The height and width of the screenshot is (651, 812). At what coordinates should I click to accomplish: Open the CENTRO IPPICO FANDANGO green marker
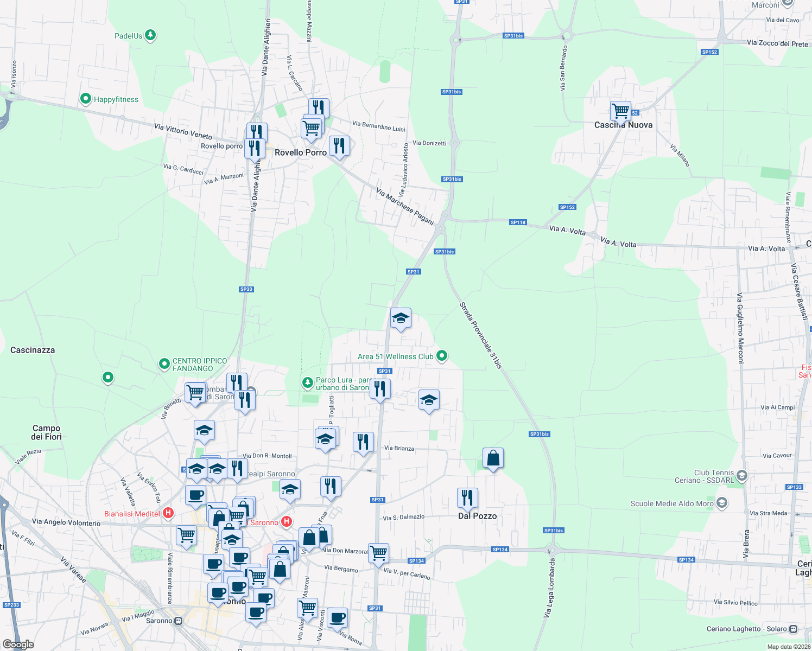coord(164,364)
